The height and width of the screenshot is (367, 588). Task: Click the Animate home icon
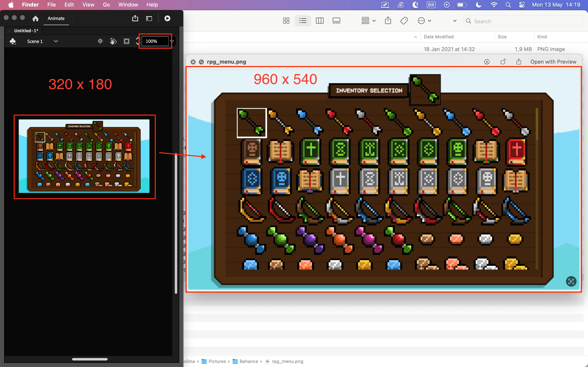tap(36, 18)
